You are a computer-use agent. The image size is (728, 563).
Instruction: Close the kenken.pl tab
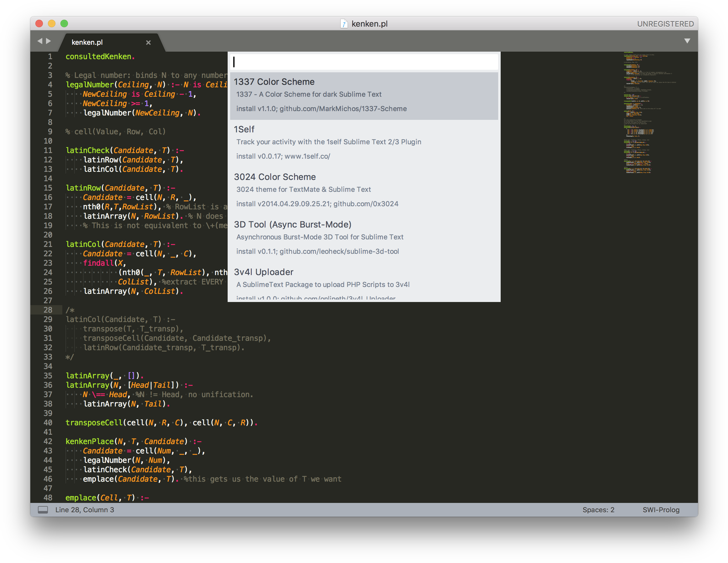click(x=148, y=42)
